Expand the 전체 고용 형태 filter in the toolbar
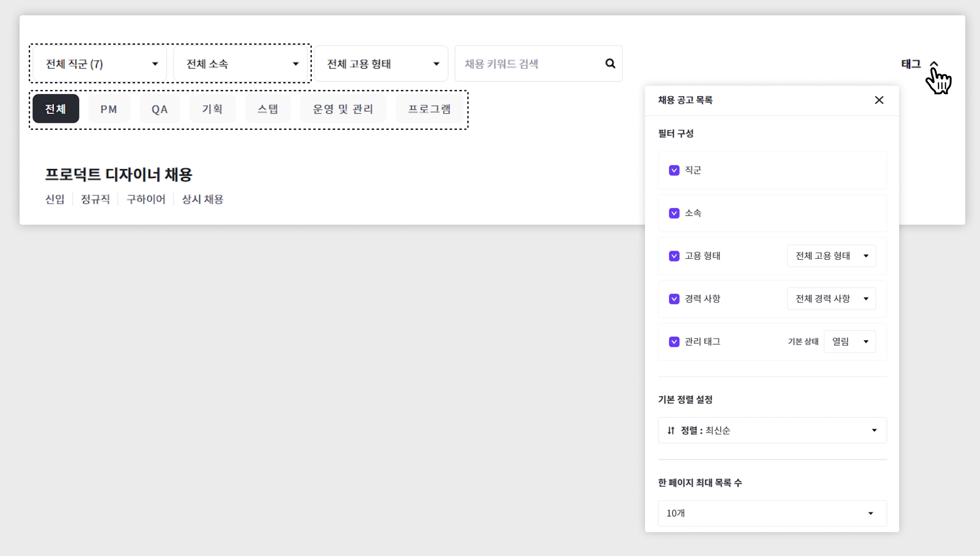 coord(382,64)
